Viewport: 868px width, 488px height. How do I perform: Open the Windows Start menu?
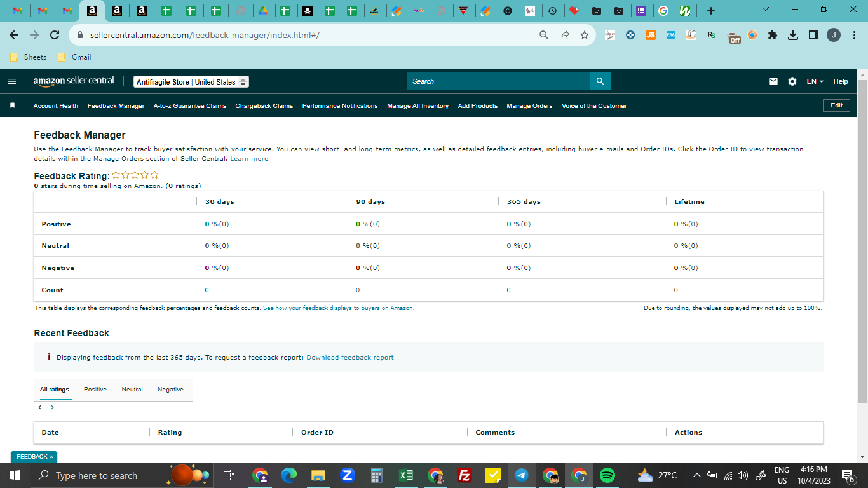coord(15,475)
